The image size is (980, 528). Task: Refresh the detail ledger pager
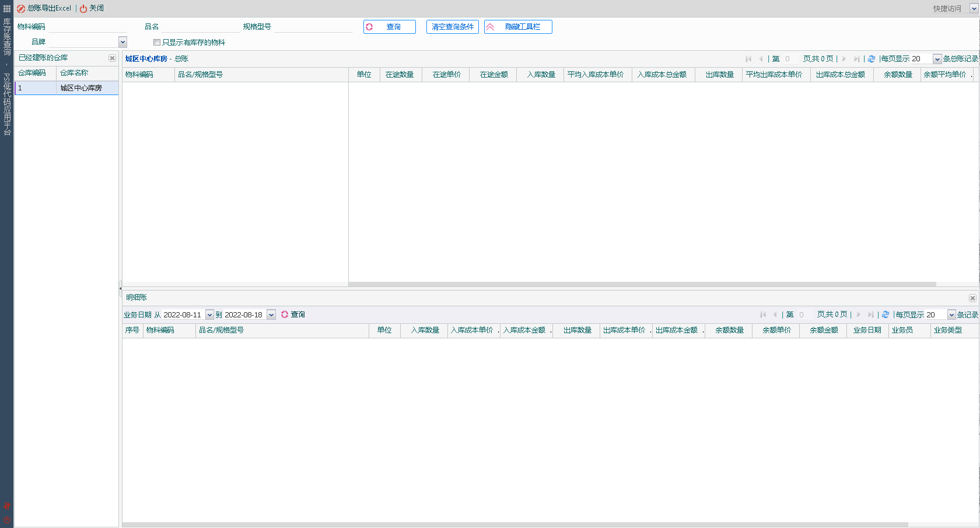click(x=885, y=314)
